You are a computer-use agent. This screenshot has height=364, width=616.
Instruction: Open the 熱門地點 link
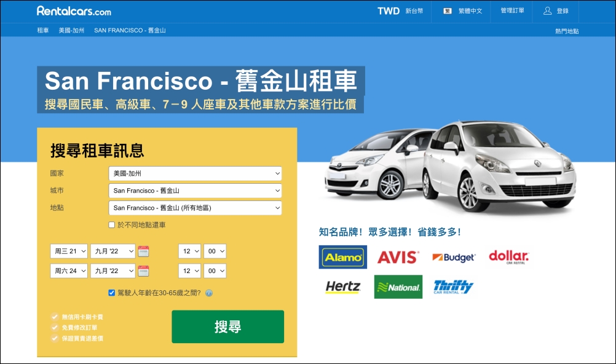[x=567, y=31]
